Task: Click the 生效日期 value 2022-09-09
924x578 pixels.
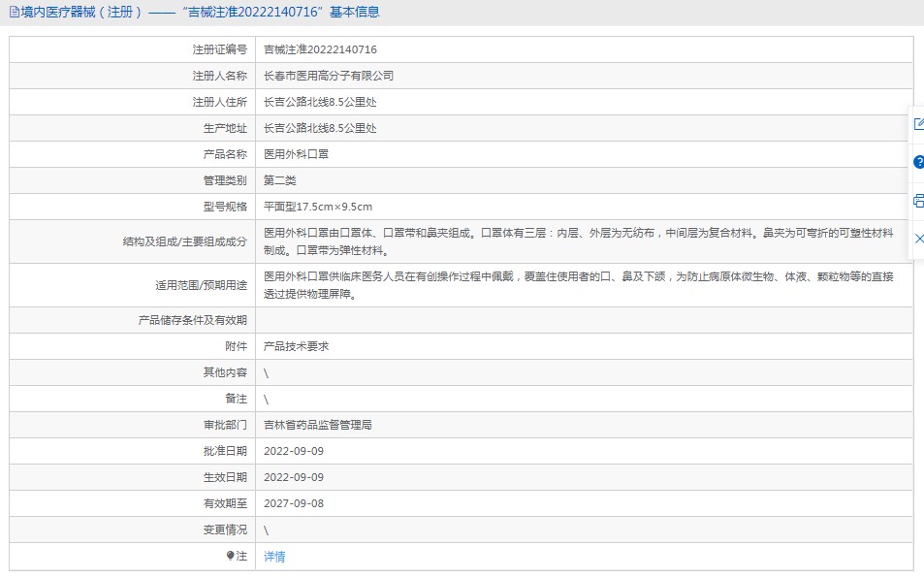Action: coord(294,477)
